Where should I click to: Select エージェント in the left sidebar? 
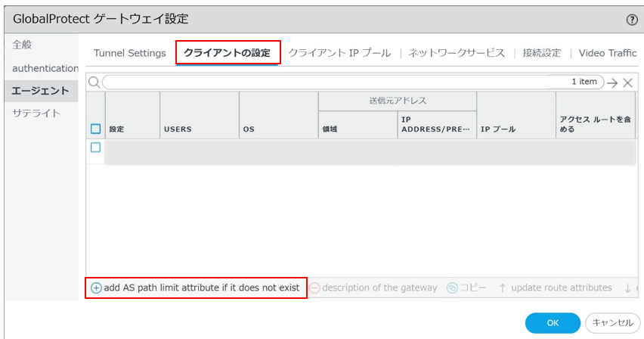click(40, 91)
